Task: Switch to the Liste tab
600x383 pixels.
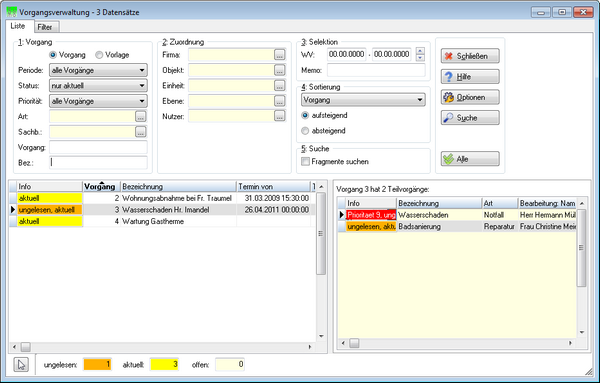Action: pyautogui.click(x=18, y=26)
